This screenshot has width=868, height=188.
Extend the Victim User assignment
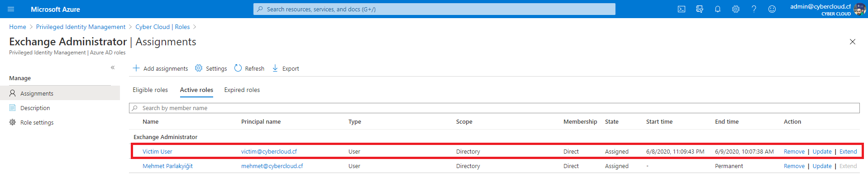click(848, 151)
